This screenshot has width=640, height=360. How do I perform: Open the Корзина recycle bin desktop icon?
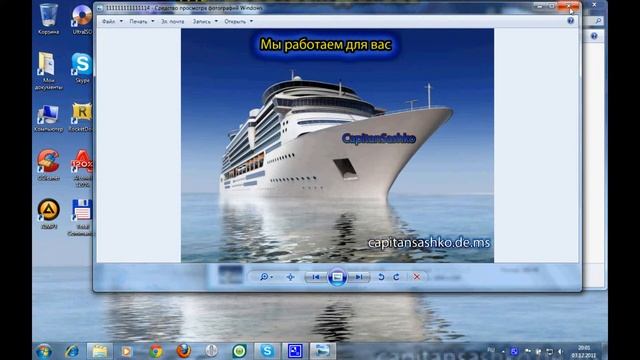tap(49, 19)
